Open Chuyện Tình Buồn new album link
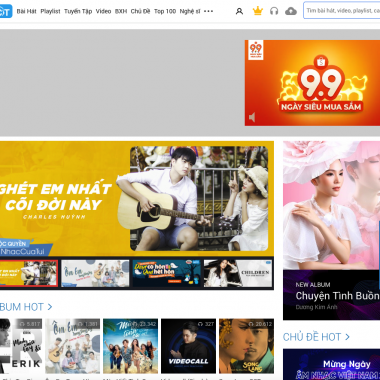This screenshot has width=380, height=380. tap(337, 296)
